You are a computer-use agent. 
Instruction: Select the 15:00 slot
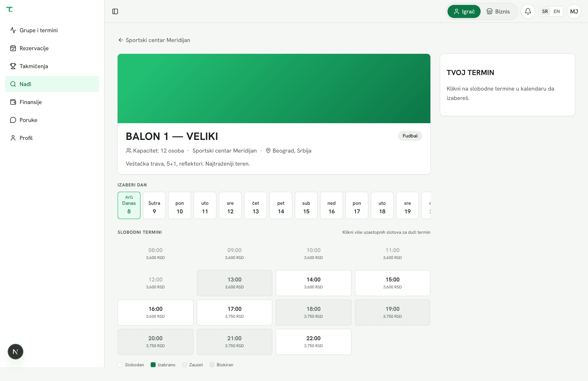pyautogui.click(x=392, y=283)
